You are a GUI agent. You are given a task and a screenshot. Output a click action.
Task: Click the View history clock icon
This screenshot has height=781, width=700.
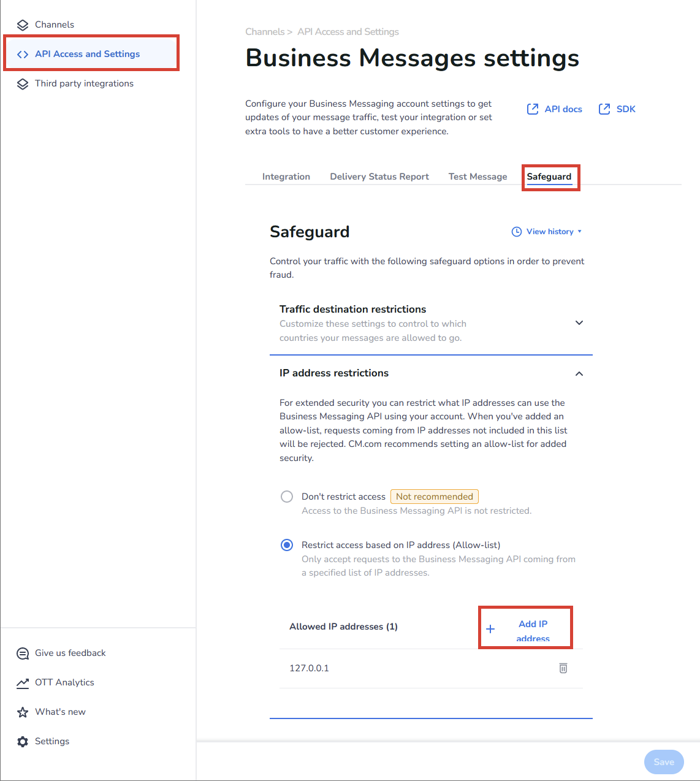[517, 232]
